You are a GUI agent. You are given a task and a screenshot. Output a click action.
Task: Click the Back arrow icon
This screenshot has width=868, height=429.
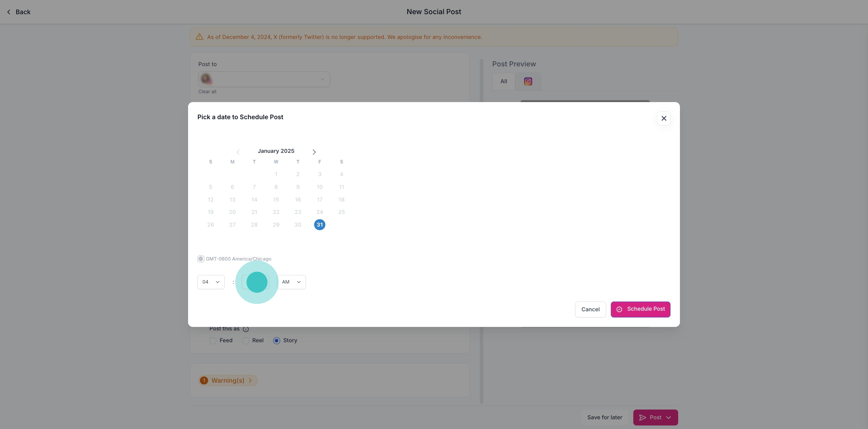pos(9,12)
